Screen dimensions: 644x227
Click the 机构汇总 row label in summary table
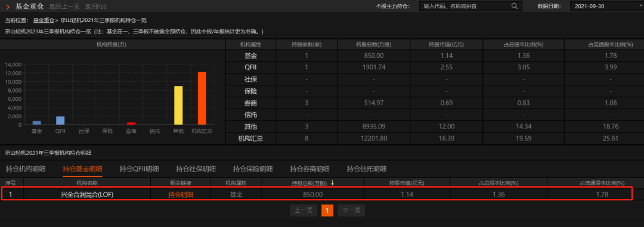[x=250, y=138]
